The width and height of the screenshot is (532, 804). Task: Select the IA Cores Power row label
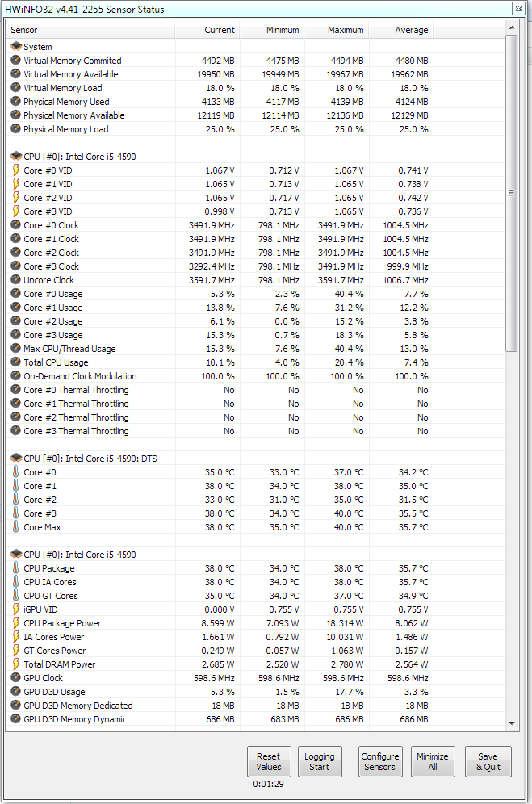54,637
